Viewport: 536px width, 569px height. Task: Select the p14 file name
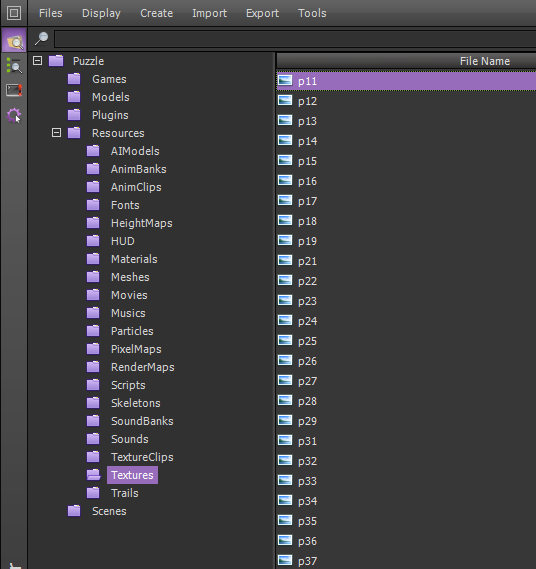pos(307,141)
